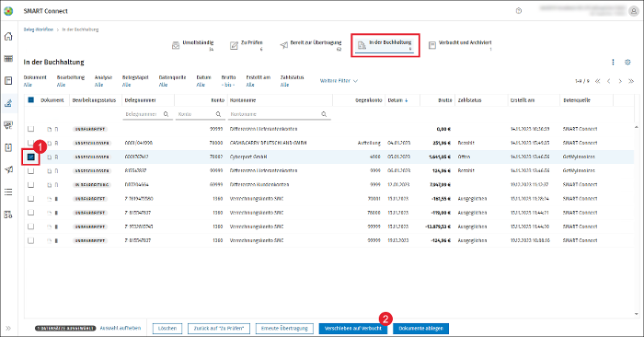Open the user avatar icon
Viewport: 644px width, 337px height.
click(x=633, y=11)
